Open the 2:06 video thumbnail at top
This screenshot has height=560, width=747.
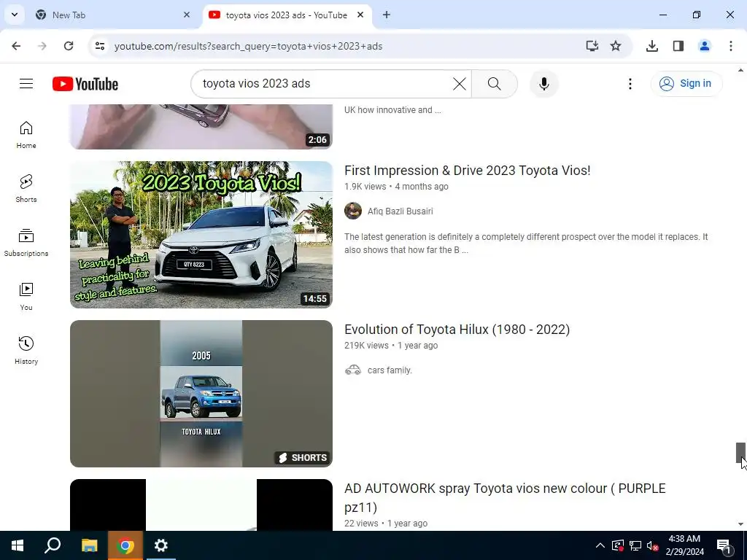201,127
